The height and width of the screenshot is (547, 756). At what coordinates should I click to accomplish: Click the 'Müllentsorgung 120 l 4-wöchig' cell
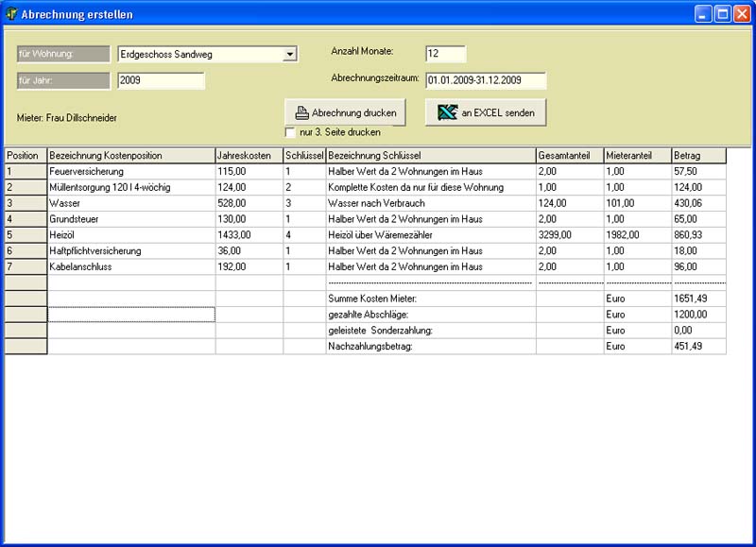[x=131, y=187]
